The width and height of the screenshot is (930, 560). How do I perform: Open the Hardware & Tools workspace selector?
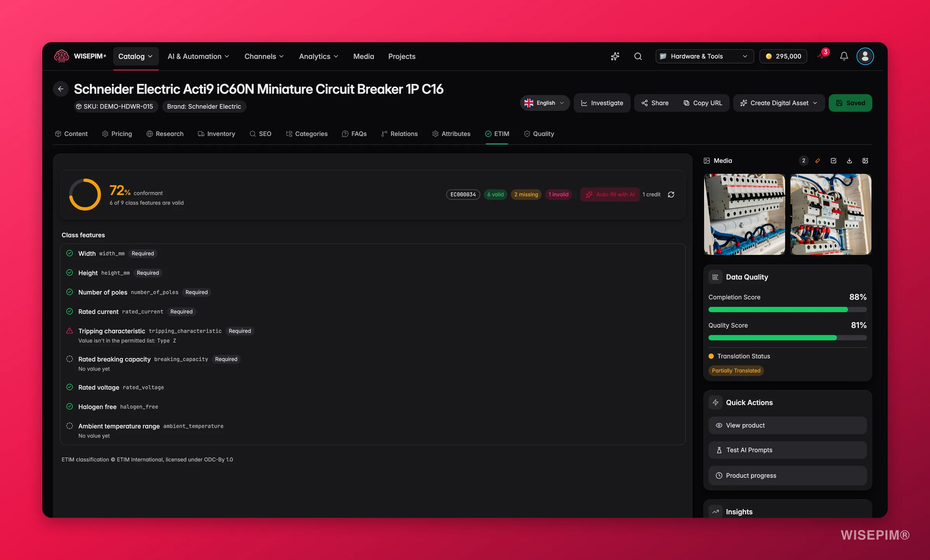704,57
